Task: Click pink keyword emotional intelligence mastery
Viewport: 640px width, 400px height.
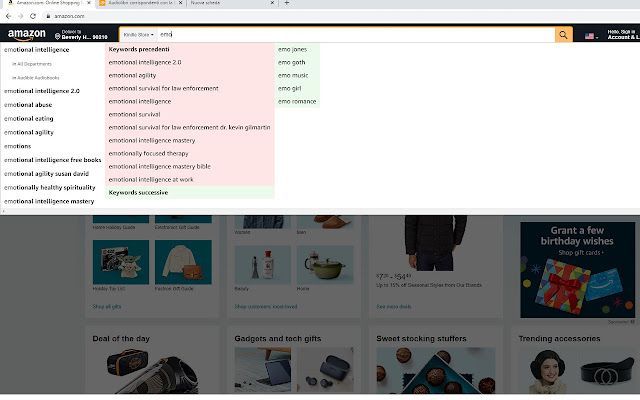Action: coord(152,140)
